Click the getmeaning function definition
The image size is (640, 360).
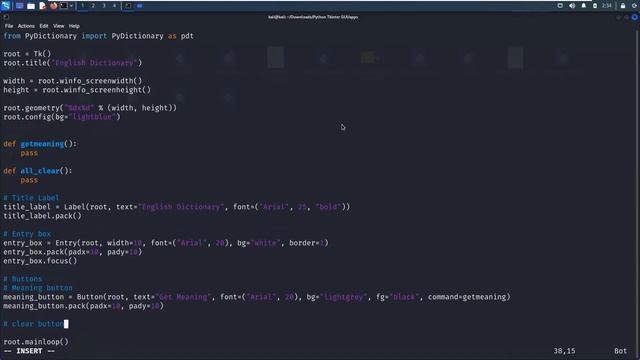click(40, 144)
